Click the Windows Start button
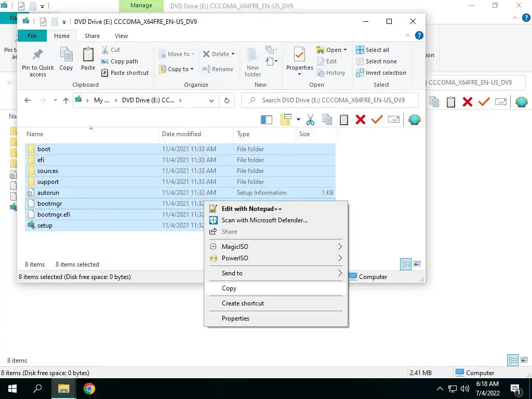The height and width of the screenshot is (399, 532). [x=12, y=389]
